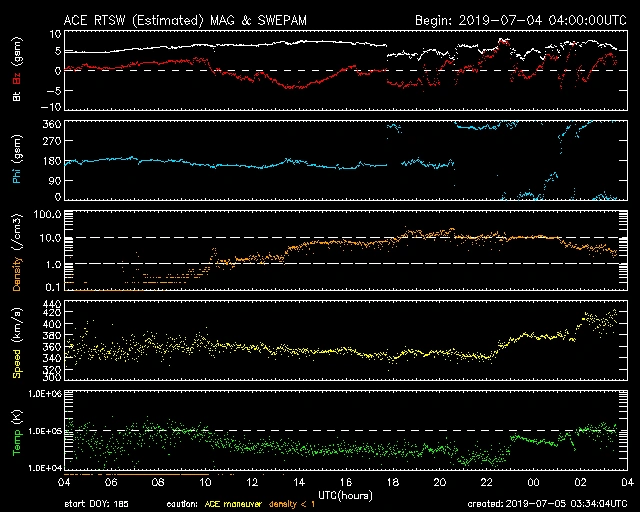This screenshot has width=640, height=512.
Task: Click the 'start DOY: 185' text
Action: [96, 504]
